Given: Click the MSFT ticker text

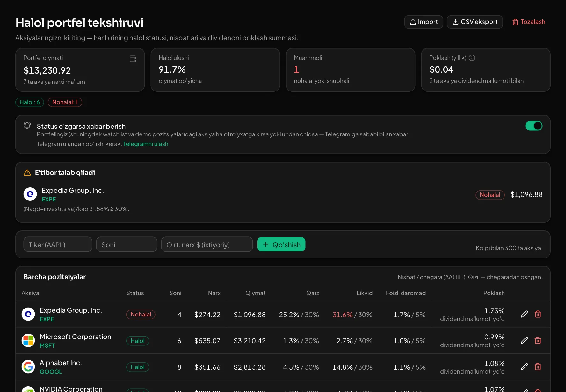Looking at the screenshot, I should [47, 346].
